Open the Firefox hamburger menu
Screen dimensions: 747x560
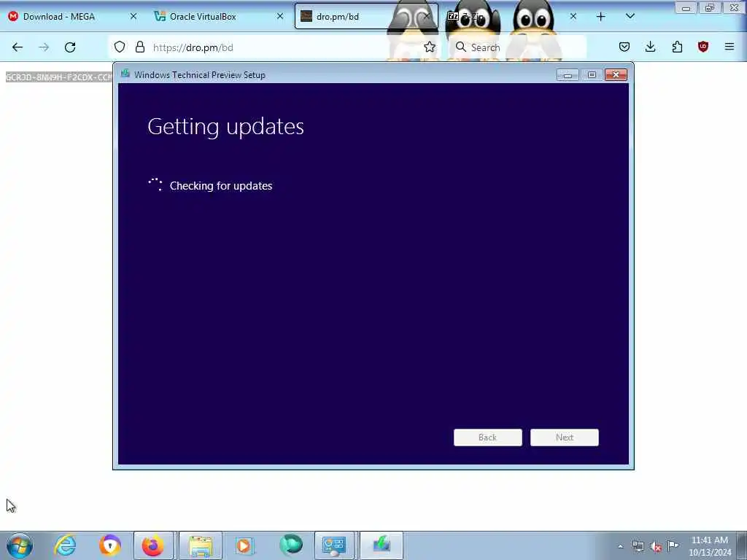[729, 47]
